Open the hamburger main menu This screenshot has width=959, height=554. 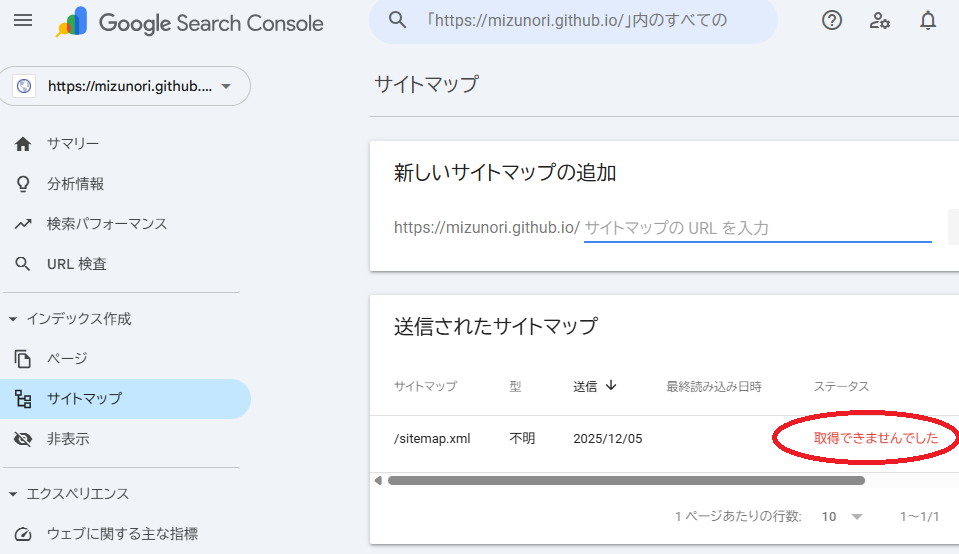click(x=23, y=21)
